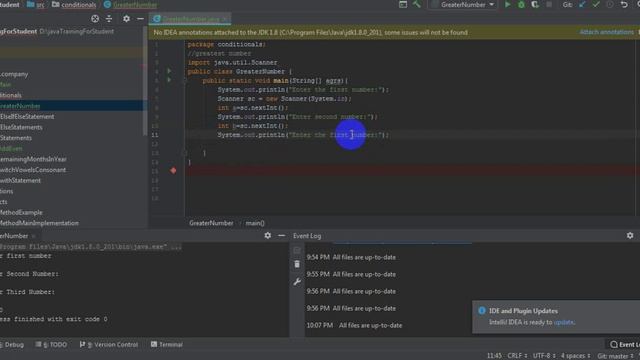Show Git history clock icon
This screenshot has width=640, height=360.
(610, 4)
